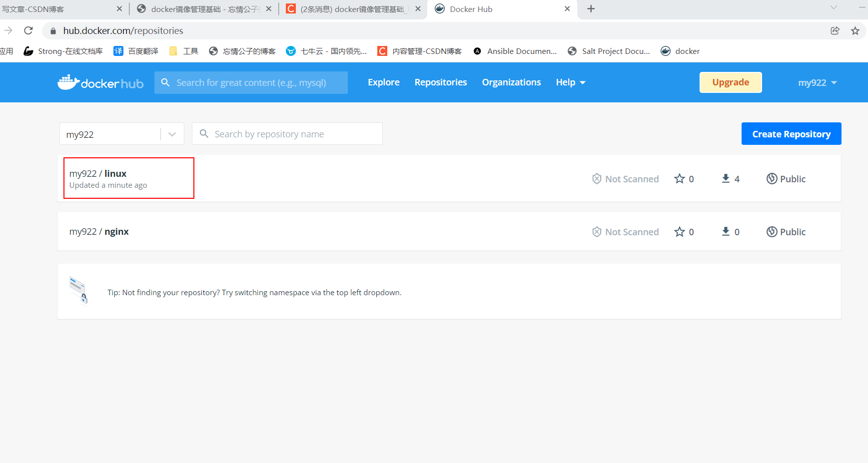The width and height of the screenshot is (868, 463).
Task: Focus the Search for great content field
Action: 251,82
